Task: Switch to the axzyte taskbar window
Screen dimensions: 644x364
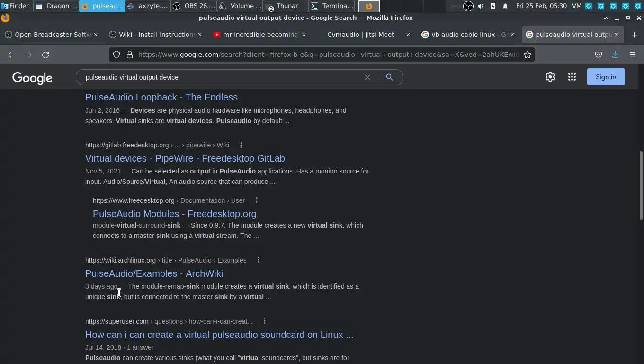Action: [x=147, y=6]
